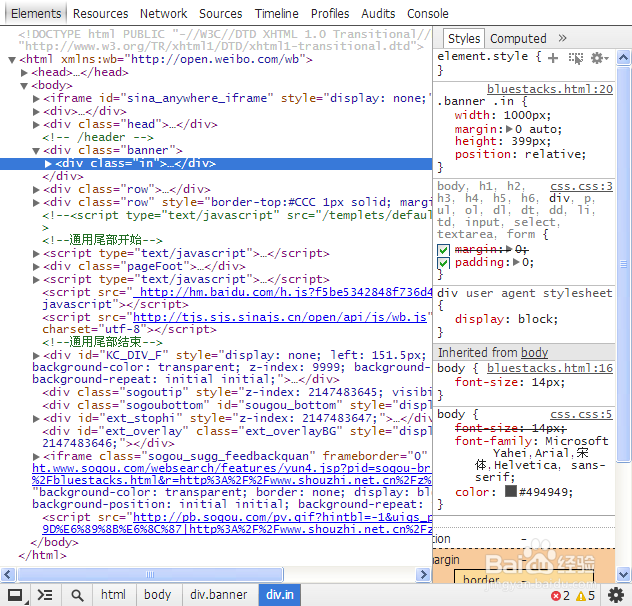Show the console drawer icon
Image resolution: width=632 pixels, height=606 pixels.
point(45,595)
